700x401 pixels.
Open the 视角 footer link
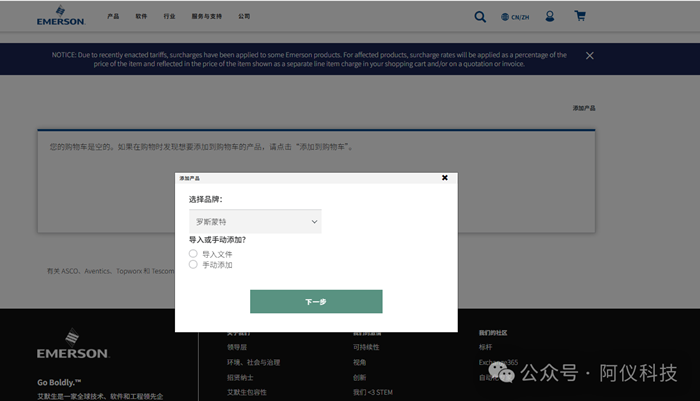[x=359, y=362]
